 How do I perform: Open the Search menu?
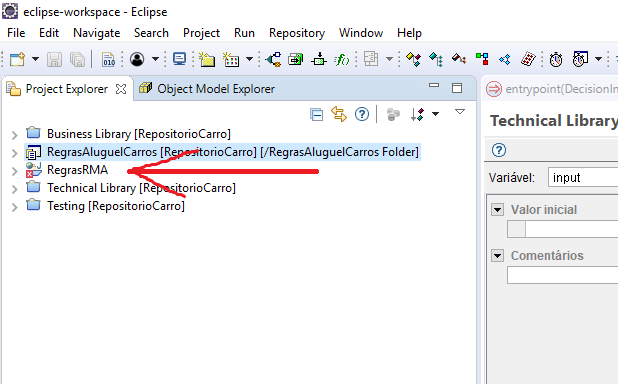(x=151, y=33)
